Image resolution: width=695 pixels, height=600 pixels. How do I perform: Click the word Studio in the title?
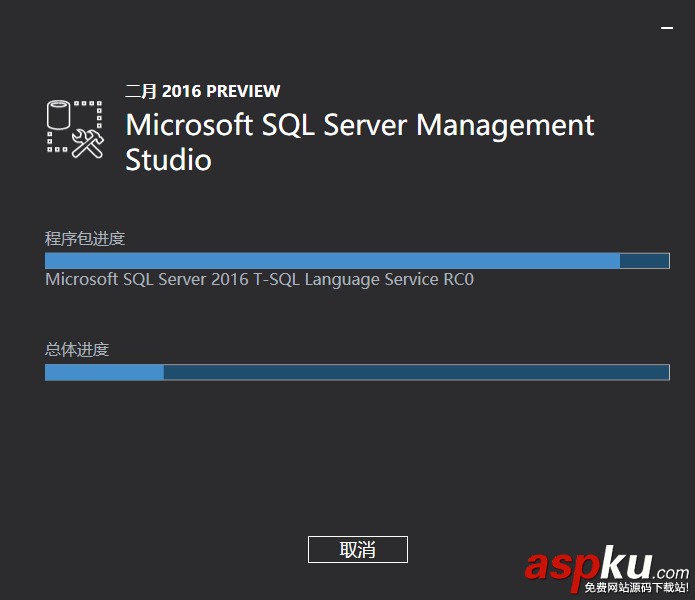168,160
